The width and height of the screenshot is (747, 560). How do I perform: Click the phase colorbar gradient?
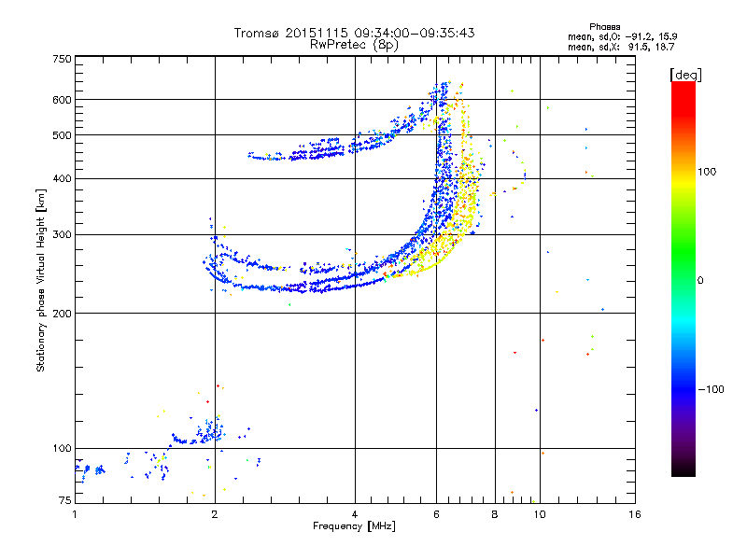click(684, 279)
